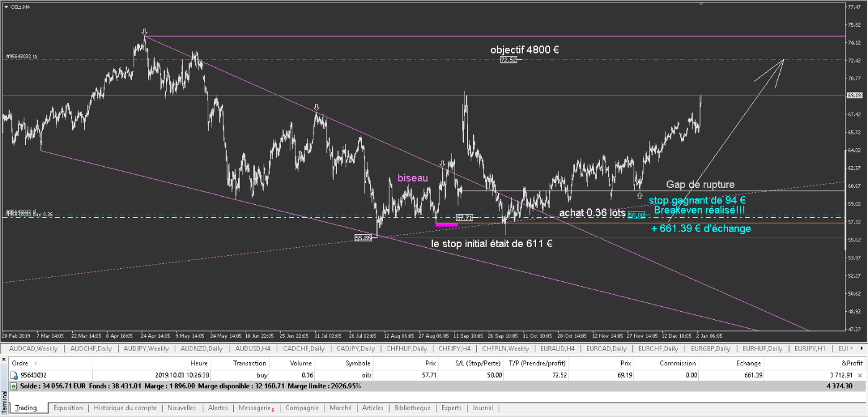Image resolution: width=868 pixels, height=417 pixels.
Task: Select the pink rectangle marker near 57.71
Action: [446, 224]
